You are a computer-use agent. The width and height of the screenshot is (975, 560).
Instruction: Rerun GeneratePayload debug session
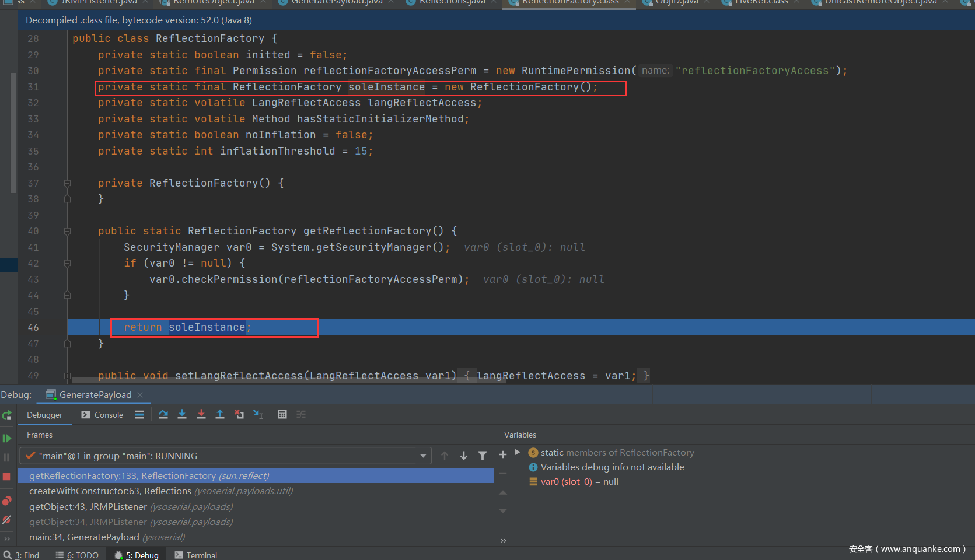tap(7, 415)
